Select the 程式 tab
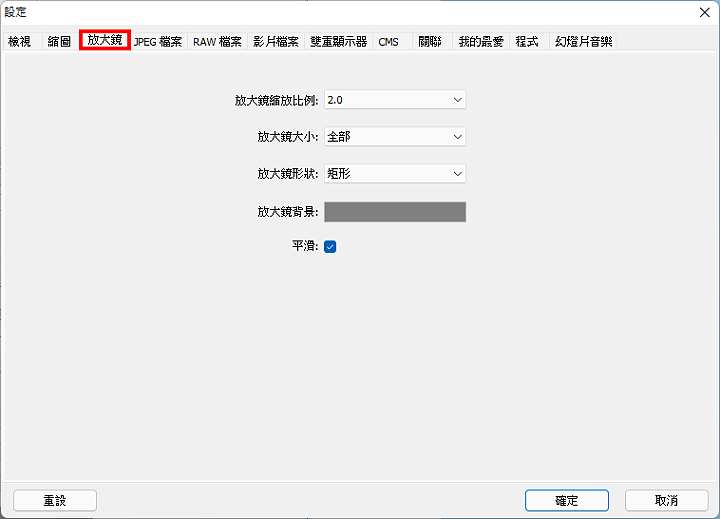Screen dimensions: 720x519 [x=527, y=41]
